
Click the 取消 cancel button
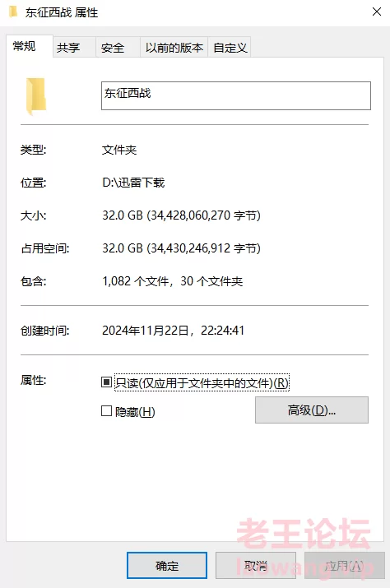pos(256,566)
